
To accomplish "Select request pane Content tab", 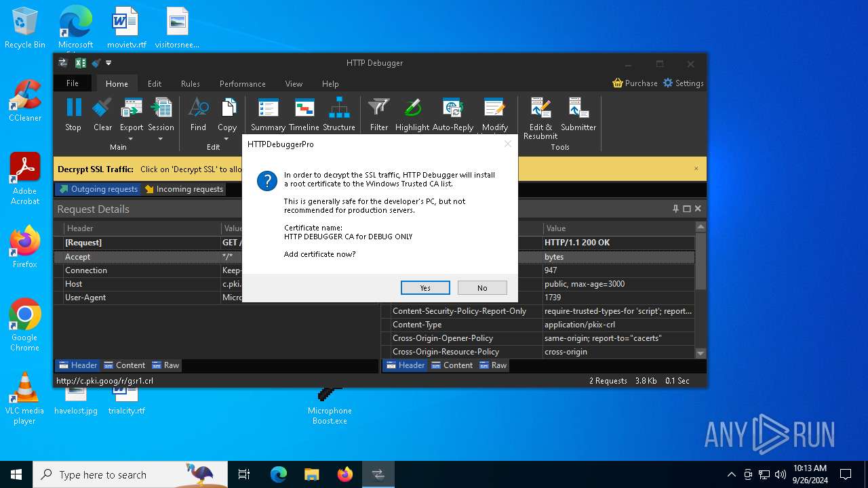I will click(x=124, y=365).
